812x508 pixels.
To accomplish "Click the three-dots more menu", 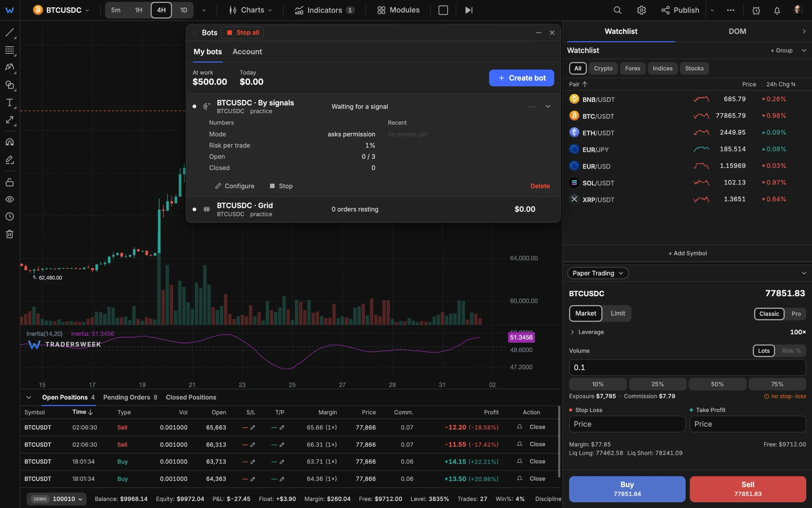I will (x=730, y=10).
